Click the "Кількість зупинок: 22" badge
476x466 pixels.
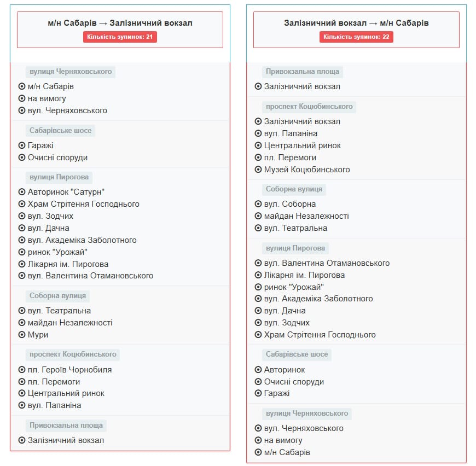pyautogui.click(x=356, y=37)
